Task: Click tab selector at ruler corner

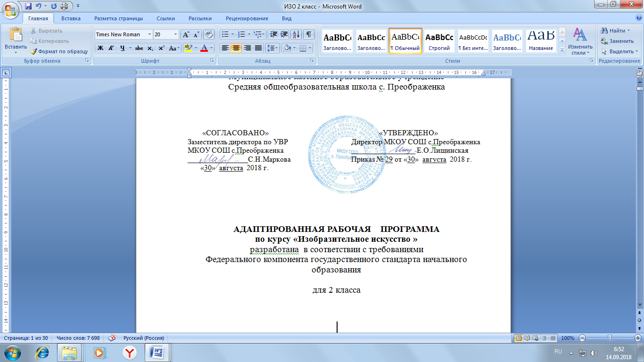Action: click(6, 73)
